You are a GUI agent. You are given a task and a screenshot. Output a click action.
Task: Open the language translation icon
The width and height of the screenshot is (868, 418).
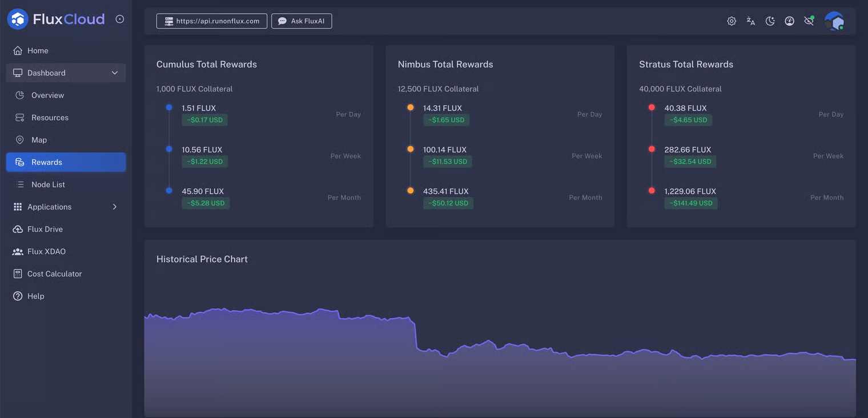(751, 21)
